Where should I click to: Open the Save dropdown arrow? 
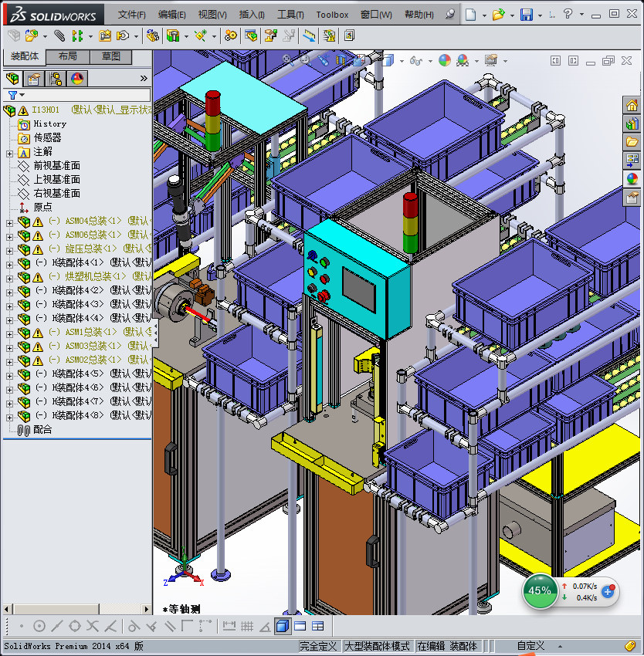point(541,15)
